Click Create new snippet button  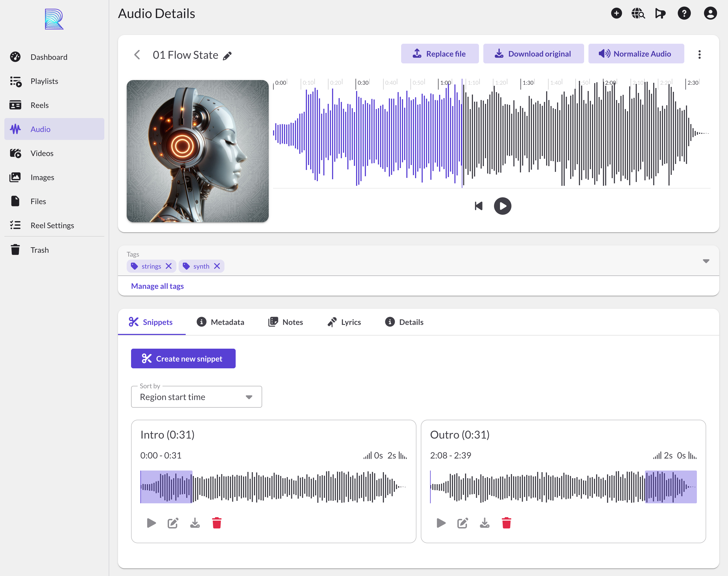[x=183, y=358]
